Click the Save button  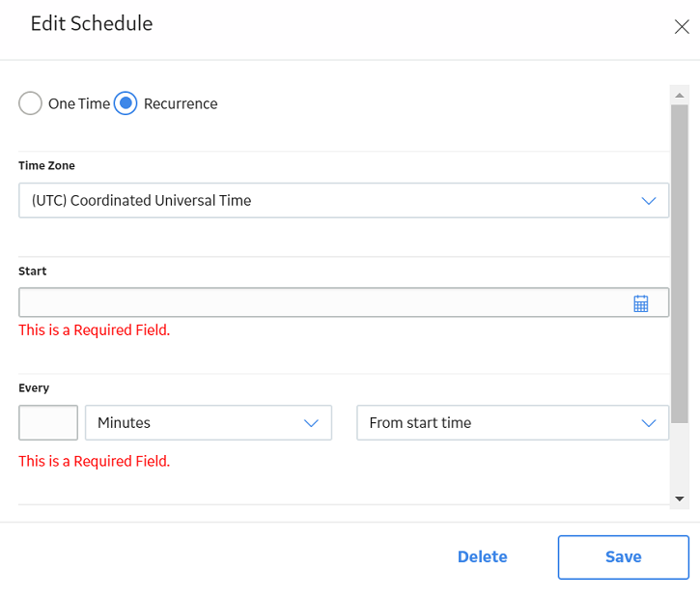click(x=623, y=557)
